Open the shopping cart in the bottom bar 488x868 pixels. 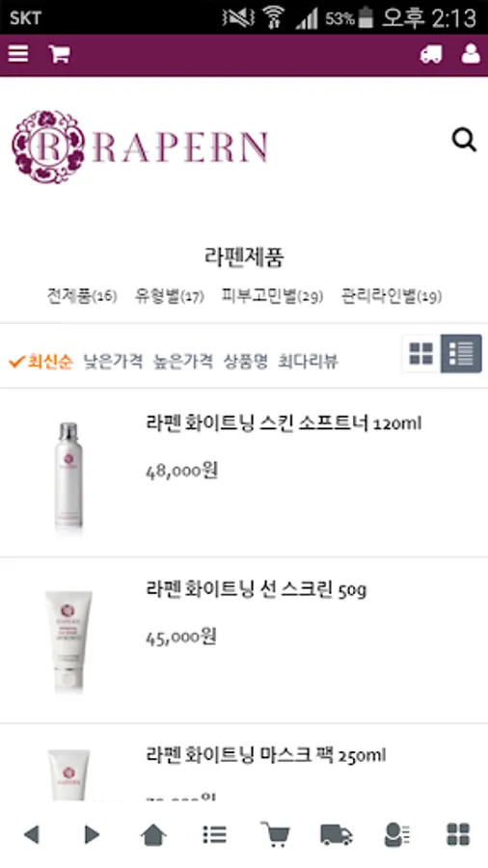(x=275, y=833)
